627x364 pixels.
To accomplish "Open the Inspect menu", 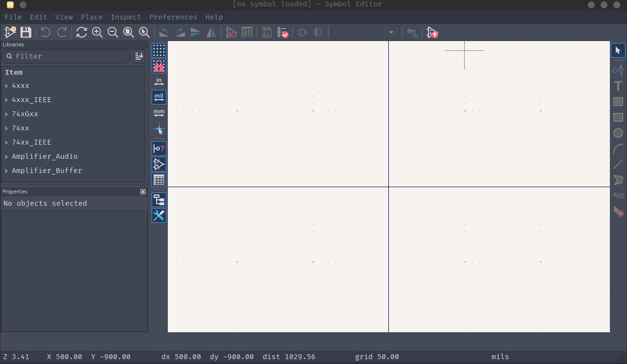I will (126, 17).
